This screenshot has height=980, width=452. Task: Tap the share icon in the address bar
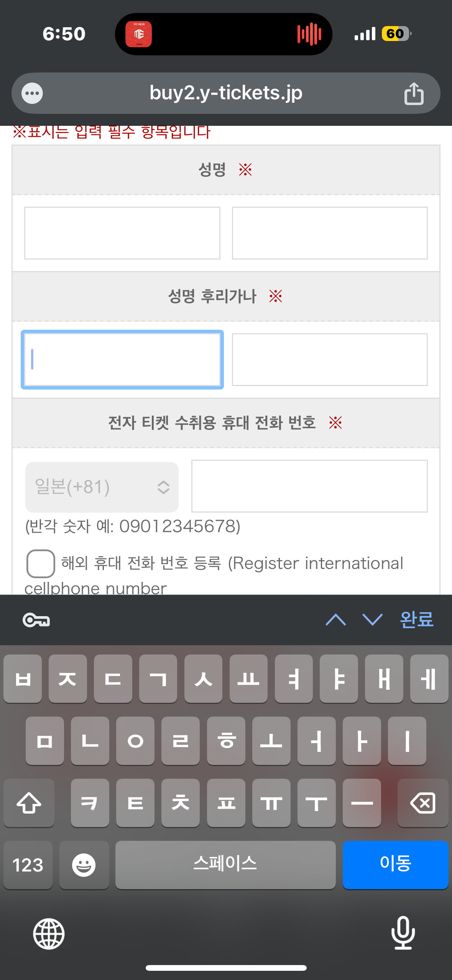414,94
